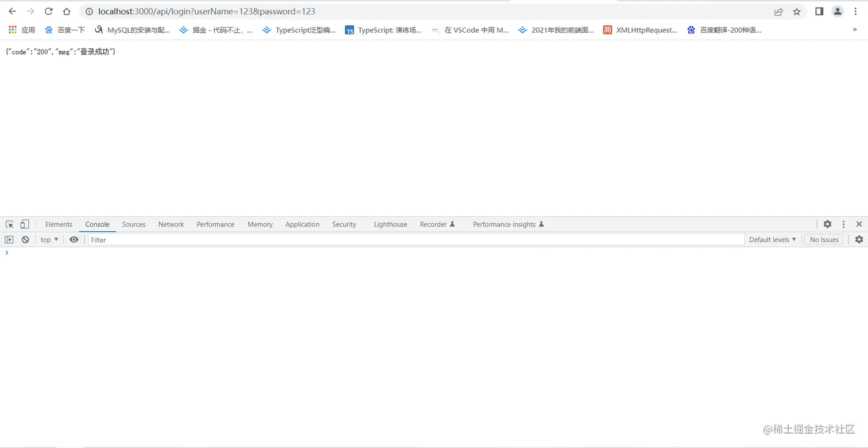The image size is (868, 448).
Task: Close the DevTools panel
Action: point(859,224)
